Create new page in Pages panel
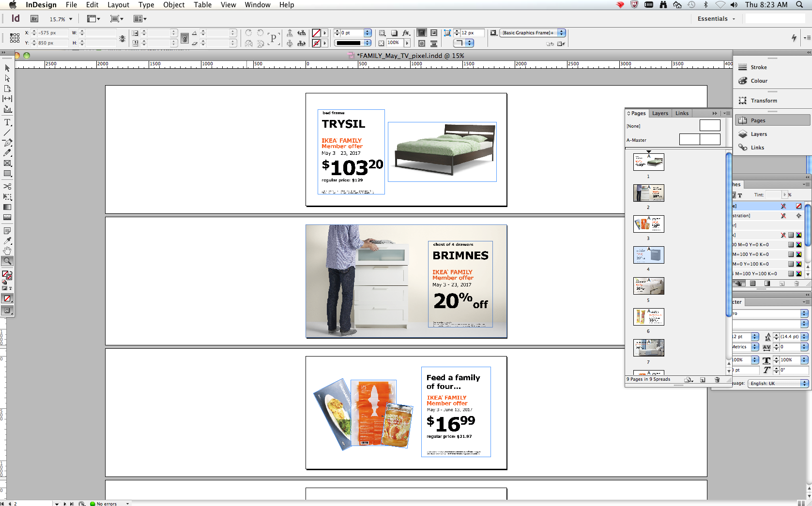The width and height of the screenshot is (812, 506). tap(703, 380)
